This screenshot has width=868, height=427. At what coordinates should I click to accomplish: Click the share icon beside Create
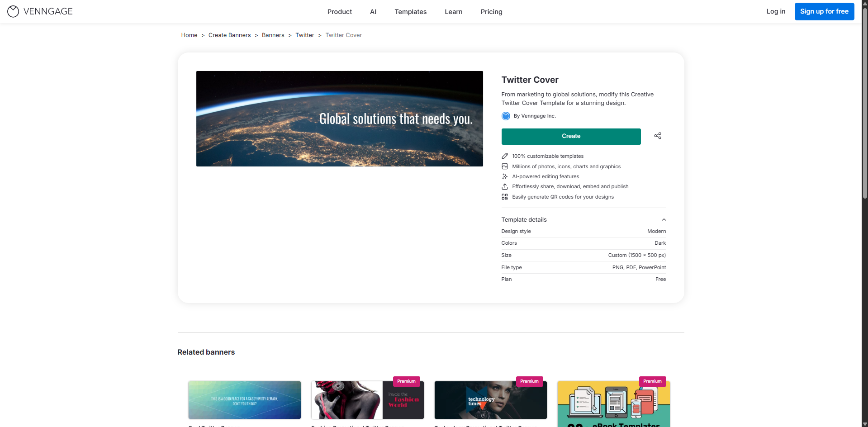coord(658,136)
